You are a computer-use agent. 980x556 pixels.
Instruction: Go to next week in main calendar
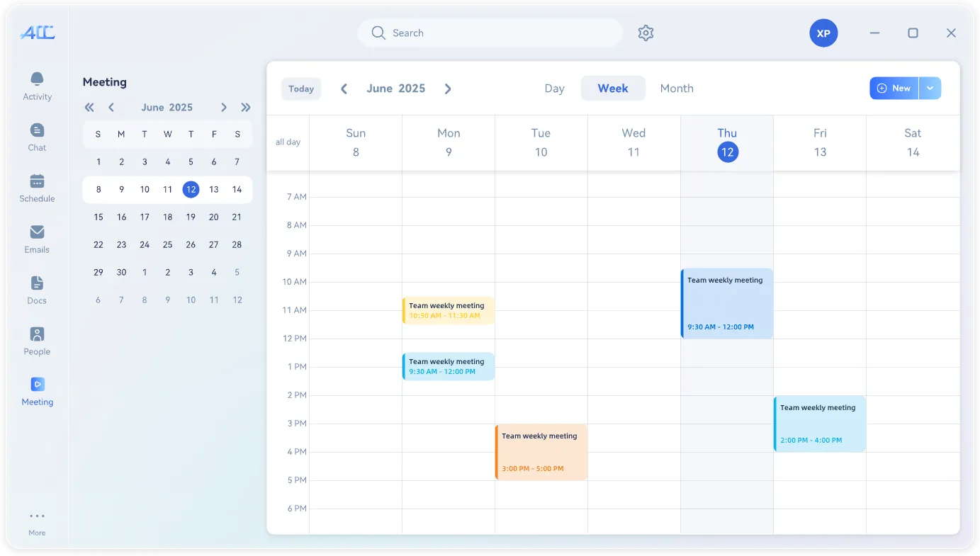(x=448, y=89)
